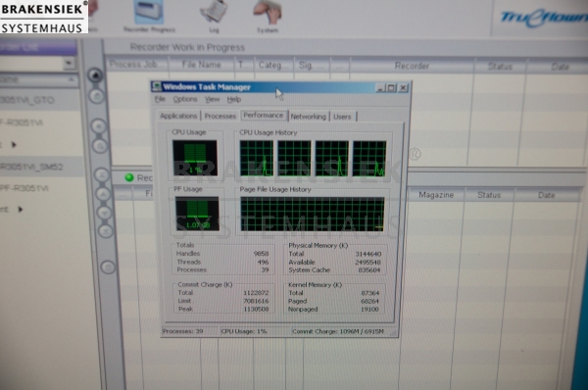
Task: Expand the arrow under R3051VI_GTO recorder
Action: (x=14, y=144)
